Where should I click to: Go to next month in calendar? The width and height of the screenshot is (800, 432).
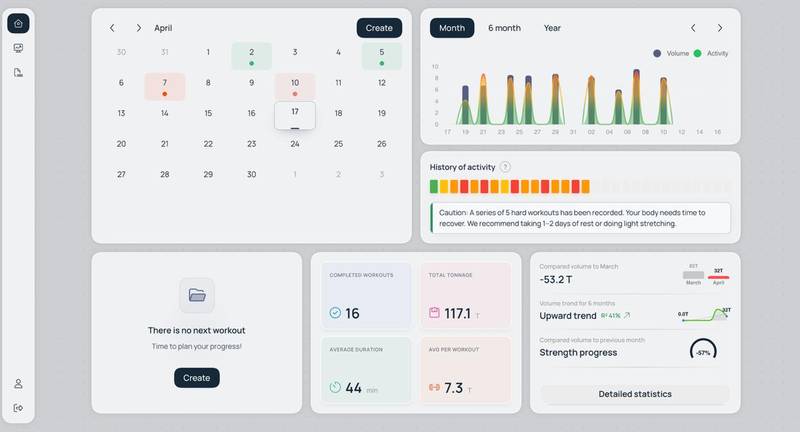138,28
